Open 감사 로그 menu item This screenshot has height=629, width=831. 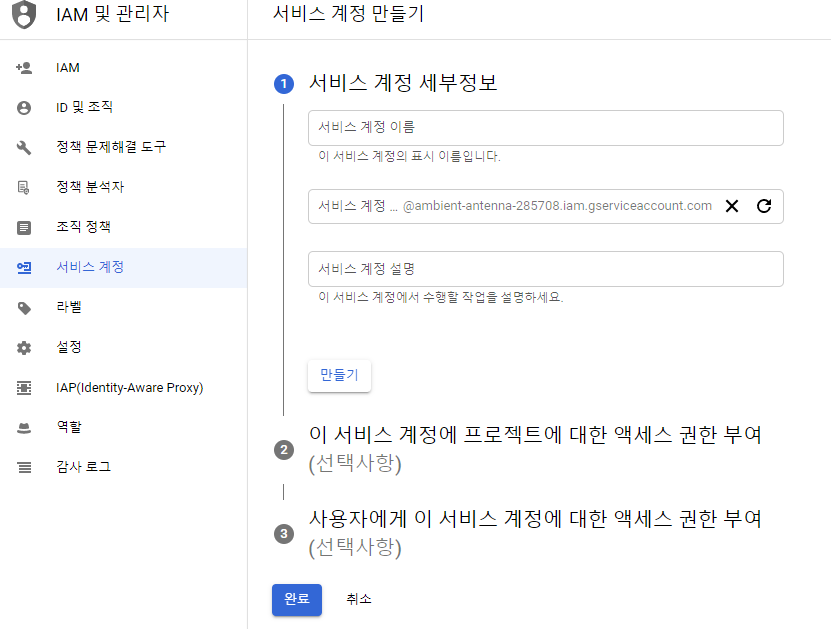pyautogui.click(x=123, y=467)
